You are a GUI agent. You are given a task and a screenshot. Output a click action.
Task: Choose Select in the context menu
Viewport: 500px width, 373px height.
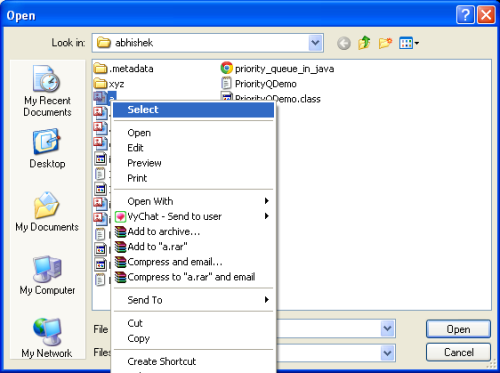[193, 110]
